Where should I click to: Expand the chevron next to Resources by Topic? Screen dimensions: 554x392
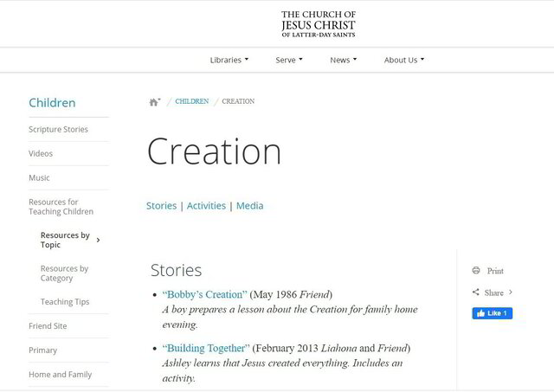[98, 241]
